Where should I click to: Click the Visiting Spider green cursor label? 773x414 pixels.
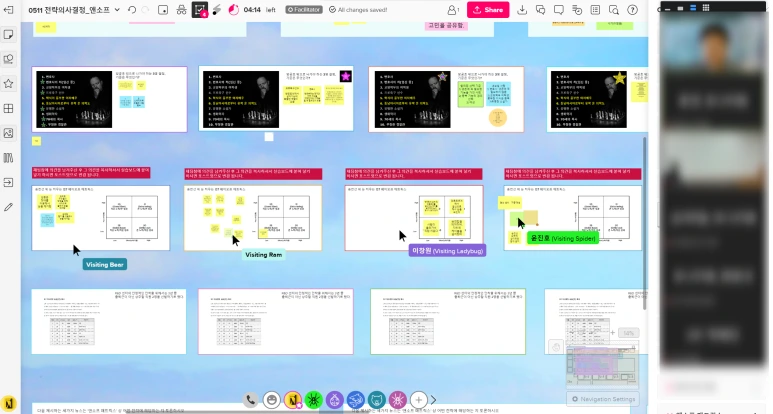coord(563,239)
